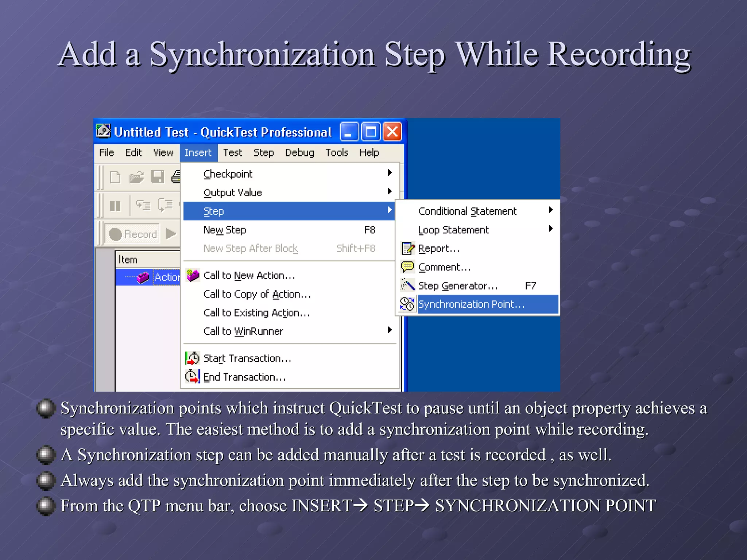Open the File menu
This screenshot has height=560, width=747.
point(107,152)
